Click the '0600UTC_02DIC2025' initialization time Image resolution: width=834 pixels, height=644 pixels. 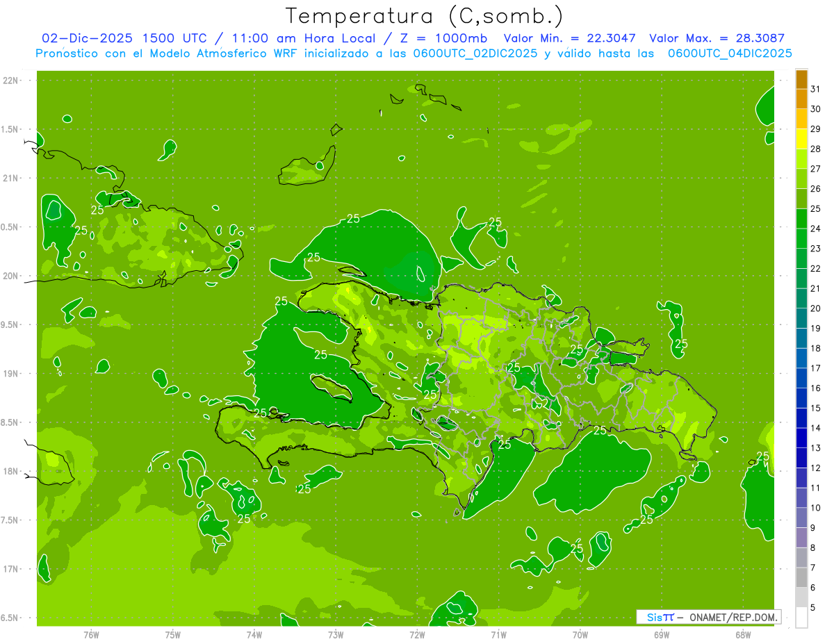(477, 53)
